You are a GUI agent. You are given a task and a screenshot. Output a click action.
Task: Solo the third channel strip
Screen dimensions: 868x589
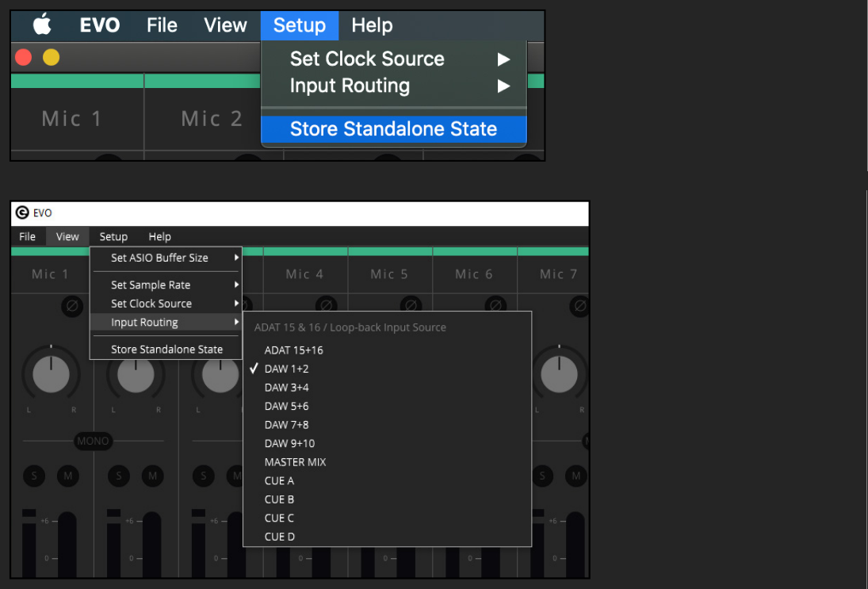click(204, 476)
